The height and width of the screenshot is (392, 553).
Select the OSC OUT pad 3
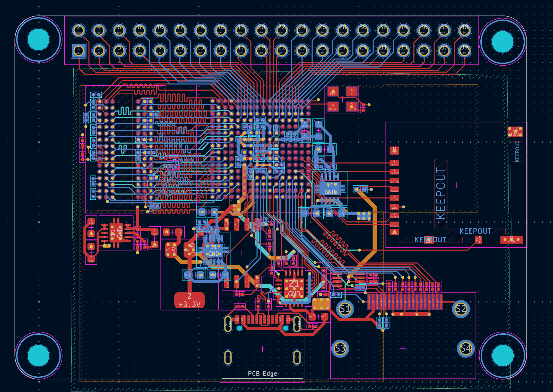click(333, 106)
